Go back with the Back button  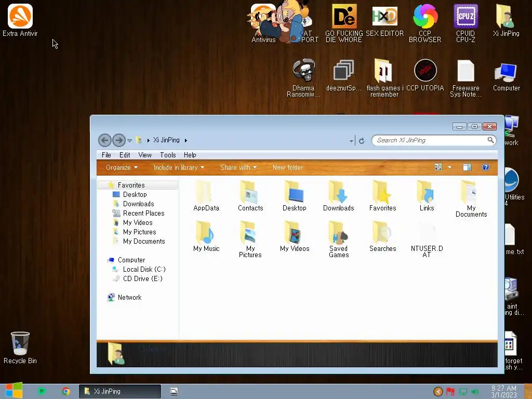[x=105, y=140]
